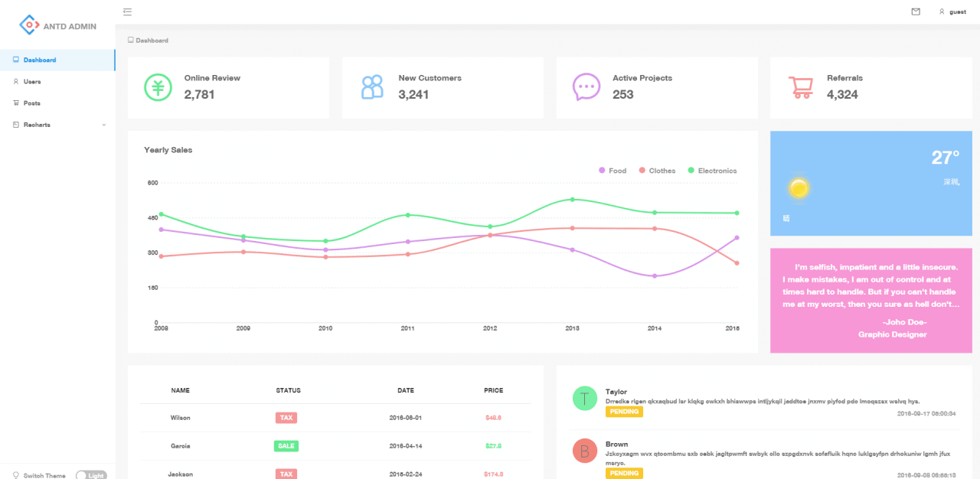Collapse the sidebar with the hamburger icon
The height and width of the screenshot is (479, 980).
127,11
